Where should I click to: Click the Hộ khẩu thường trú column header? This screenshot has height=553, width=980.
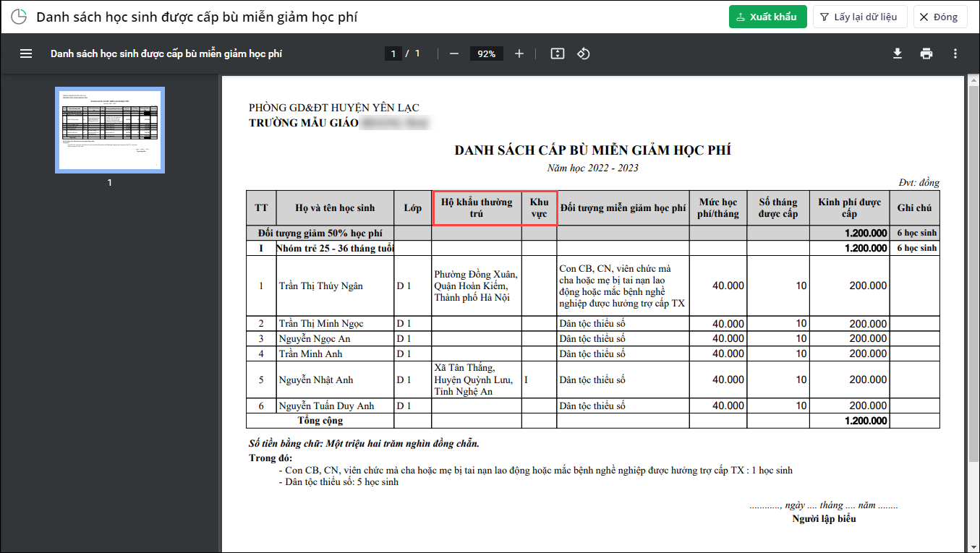[477, 207]
